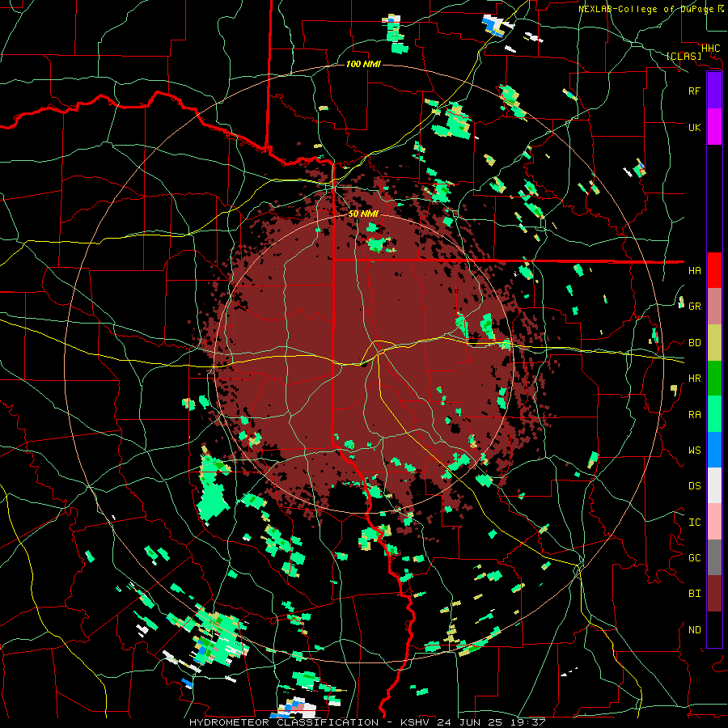Screen dimensions: 728x728
Task: Click the [CLAS] units label
Action: click(684, 56)
